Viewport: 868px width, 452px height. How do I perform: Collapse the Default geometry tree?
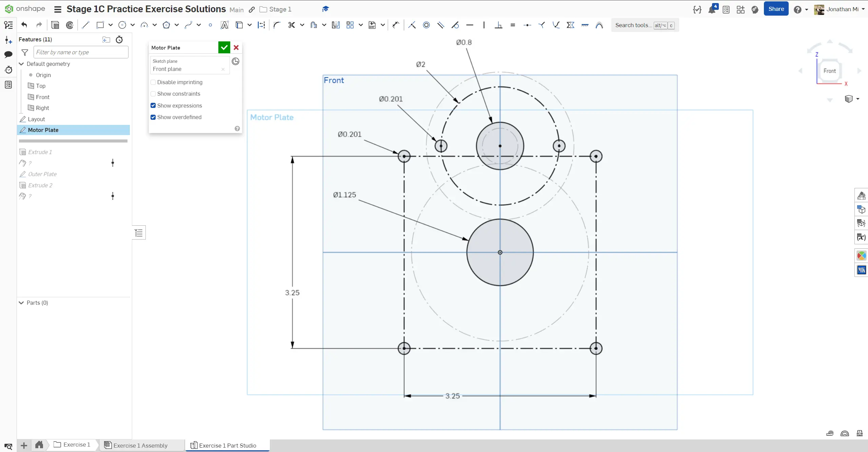click(21, 64)
